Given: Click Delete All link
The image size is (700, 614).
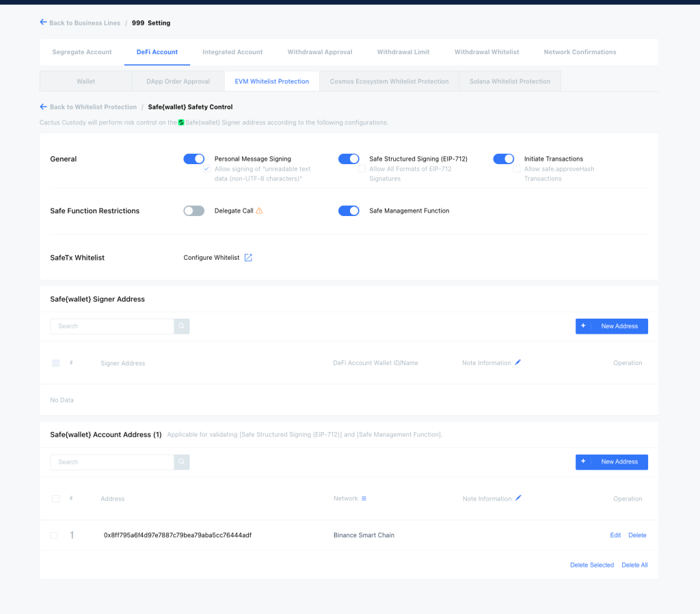Looking at the screenshot, I should (634, 565).
